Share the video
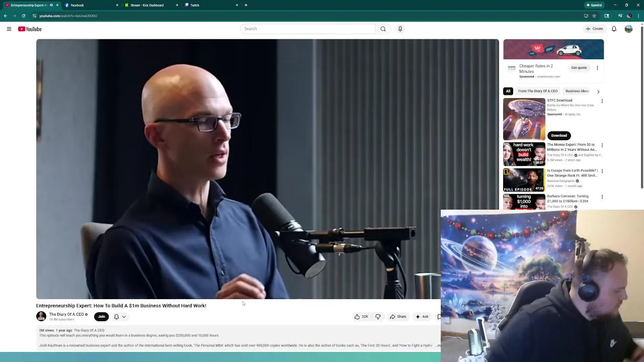The height and width of the screenshot is (362, 644). pyautogui.click(x=398, y=317)
